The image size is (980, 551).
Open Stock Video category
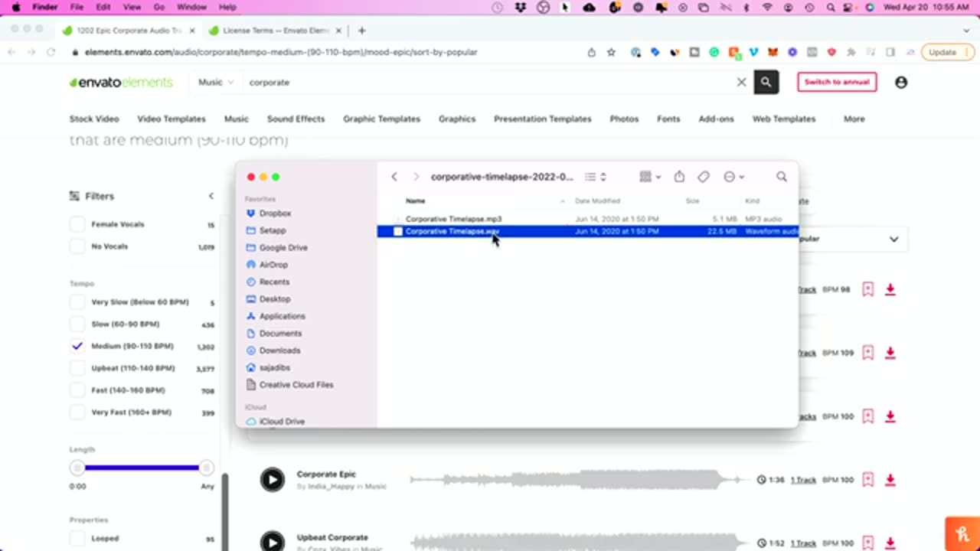coord(94,119)
